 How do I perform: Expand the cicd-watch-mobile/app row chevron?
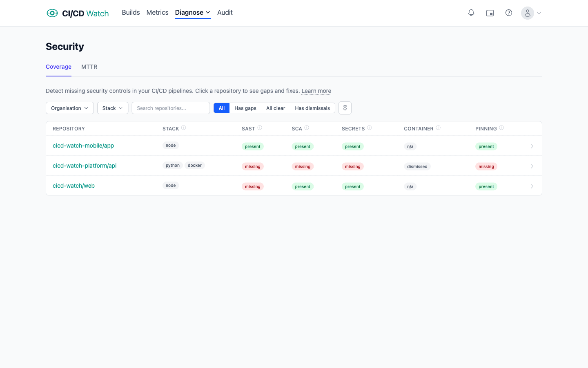click(x=532, y=146)
